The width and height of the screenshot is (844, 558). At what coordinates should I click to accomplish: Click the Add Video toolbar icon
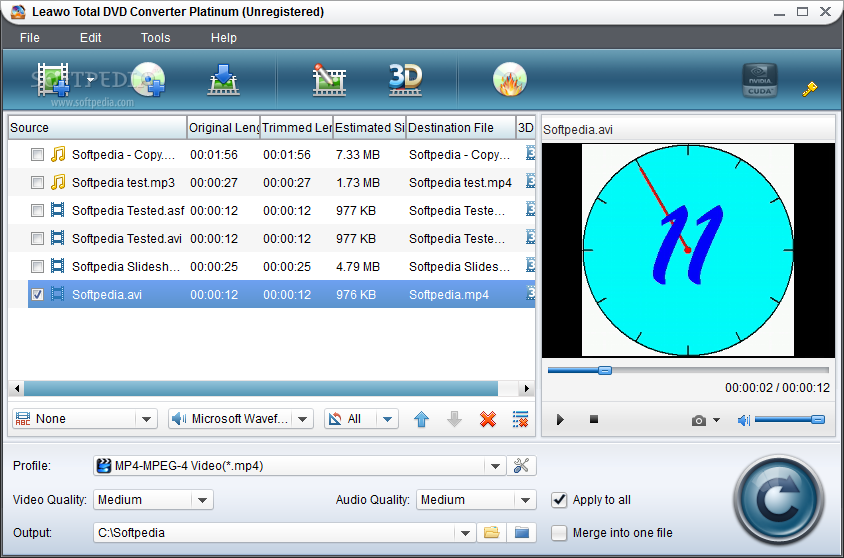click(x=53, y=80)
